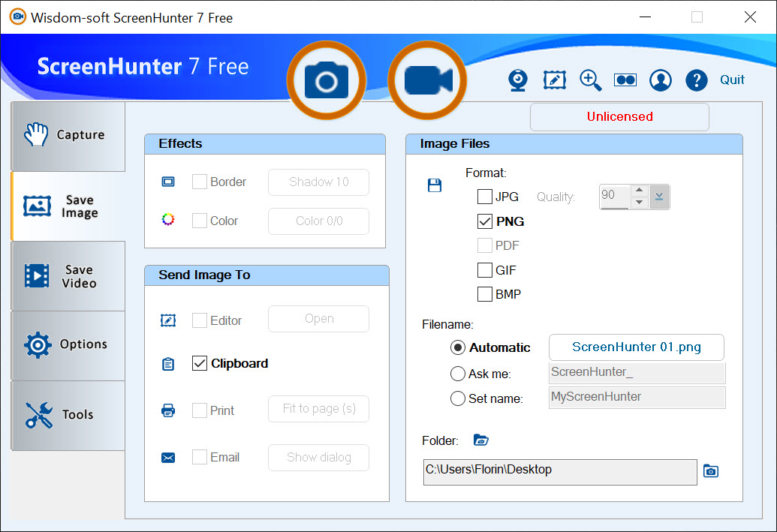Click the Quit link
777x532 pixels.
[732, 80]
